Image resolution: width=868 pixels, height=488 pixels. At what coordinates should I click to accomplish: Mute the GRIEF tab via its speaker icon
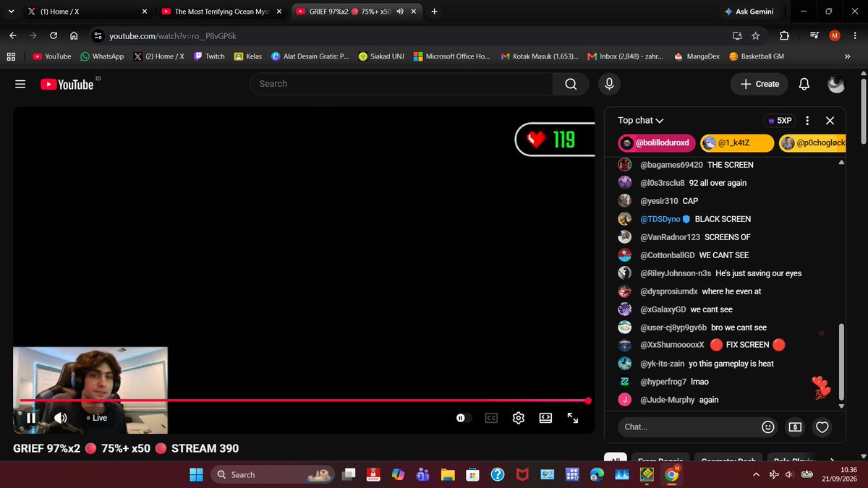[x=399, y=12]
